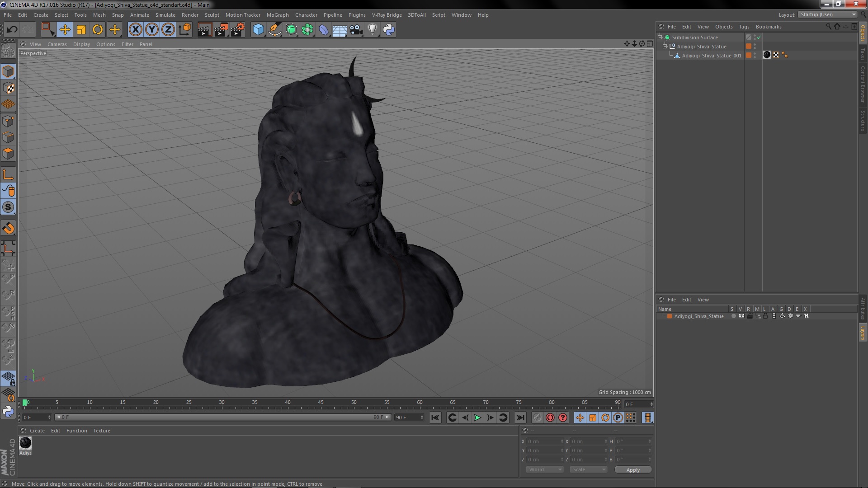Toggle Subdivision Surface enable checkmark
868x488 pixels.
pos(759,38)
